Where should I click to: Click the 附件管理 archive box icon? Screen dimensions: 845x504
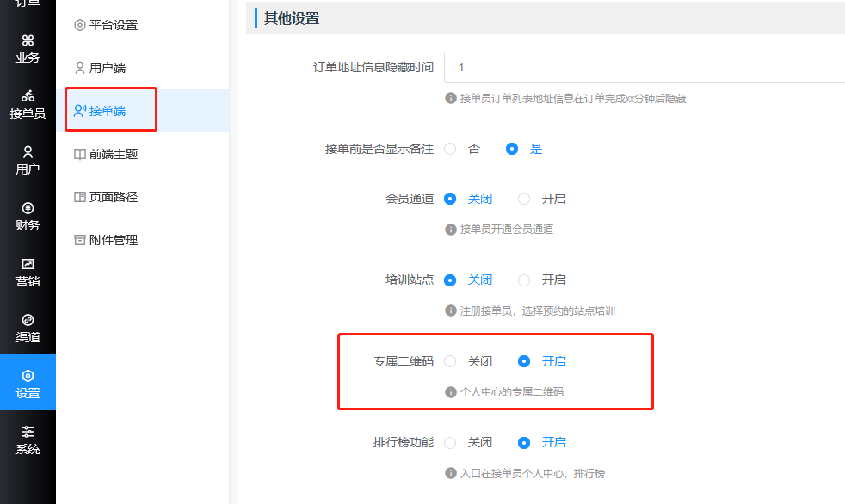(x=80, y=240)
